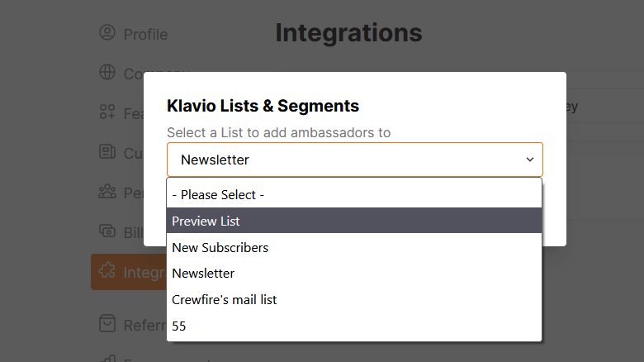
Task: Click the Company globe icon
Action: tap(107, 73)
